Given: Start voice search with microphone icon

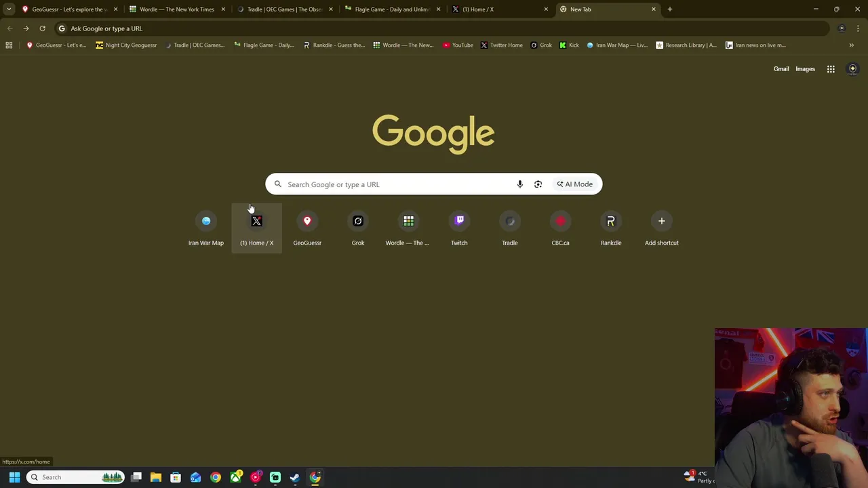Looking at the screenshot, I should pos(519,184).
